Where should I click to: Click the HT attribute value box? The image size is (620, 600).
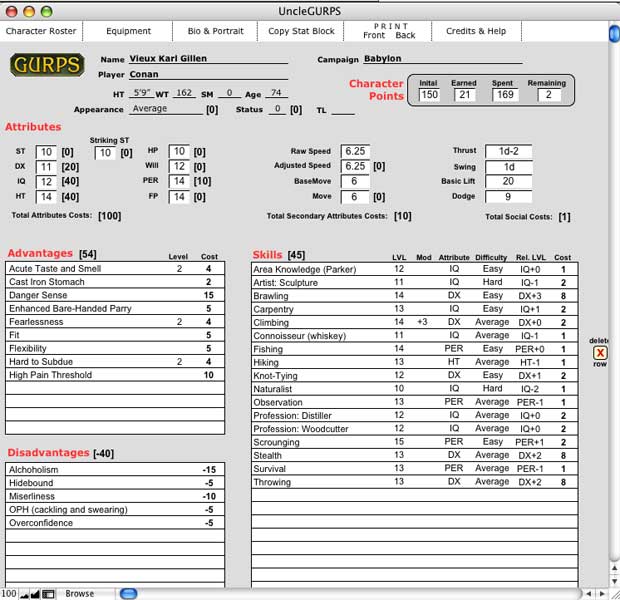[46, 197]
